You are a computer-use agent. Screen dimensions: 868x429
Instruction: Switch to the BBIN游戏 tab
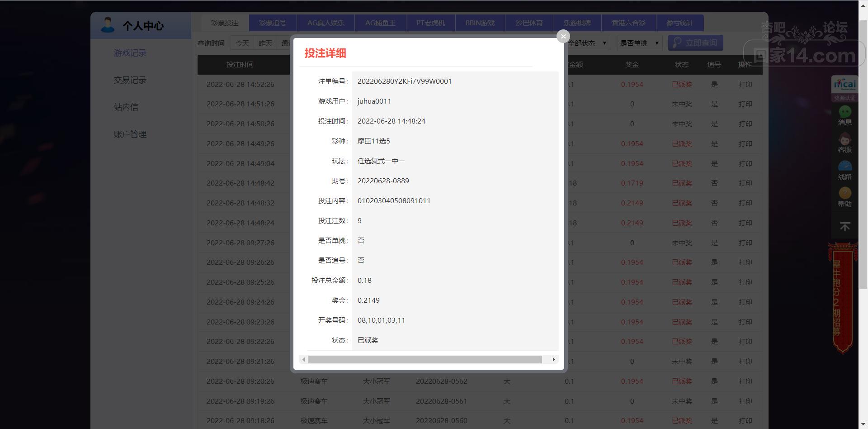[480, 23]
